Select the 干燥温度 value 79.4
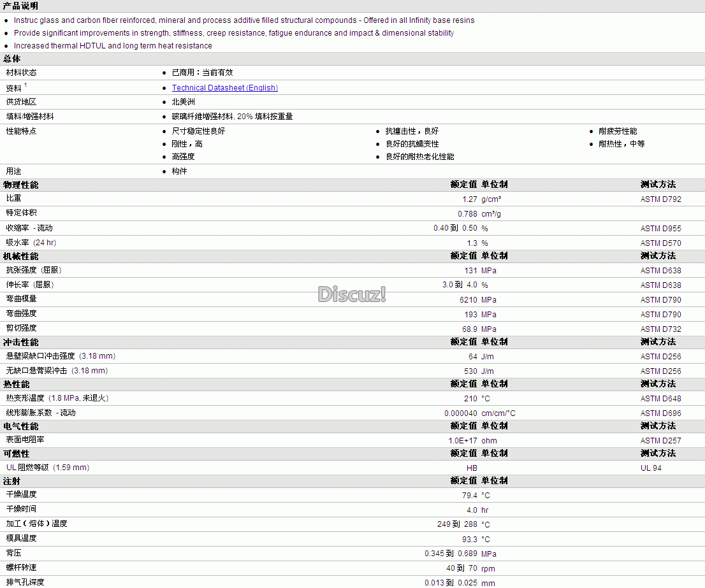 (469, 496)
